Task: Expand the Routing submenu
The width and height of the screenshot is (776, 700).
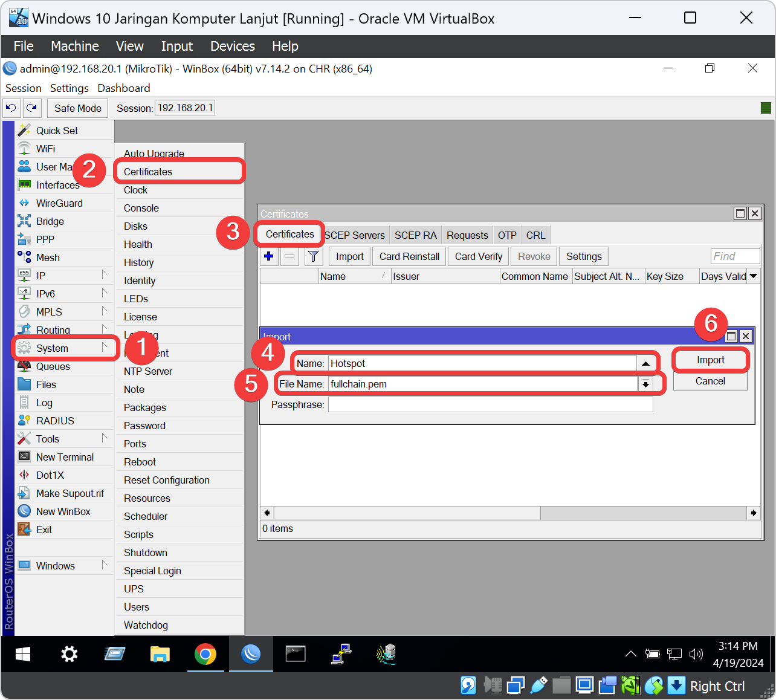Action: pos(105,329)
